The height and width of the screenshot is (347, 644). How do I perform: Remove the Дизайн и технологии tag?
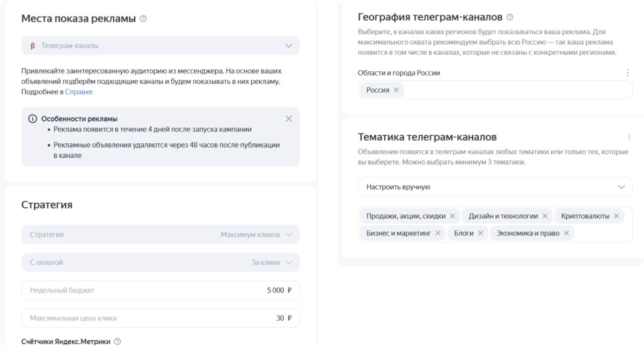(x=545, y=216)
